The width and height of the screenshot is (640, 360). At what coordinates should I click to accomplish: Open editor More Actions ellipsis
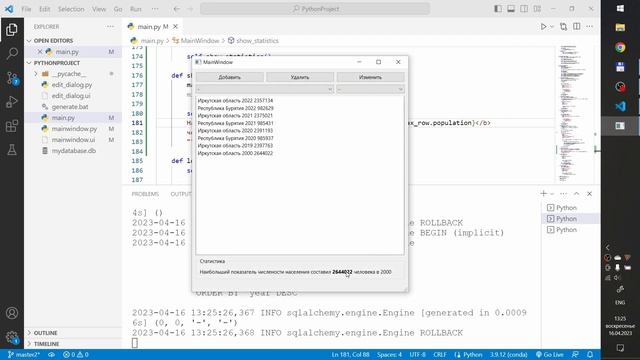(x=590, y=27)
